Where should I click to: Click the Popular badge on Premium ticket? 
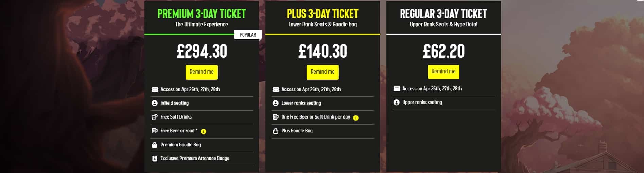[248, 35]
